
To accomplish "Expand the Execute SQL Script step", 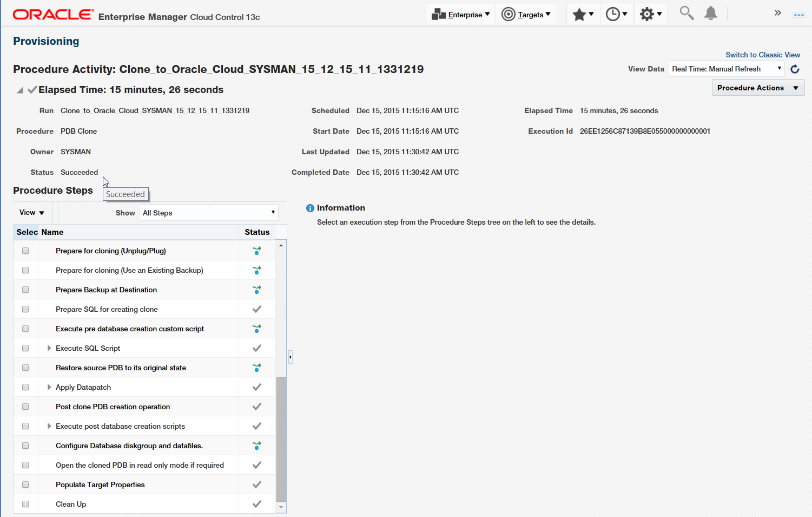I will (x=49, y=348).
